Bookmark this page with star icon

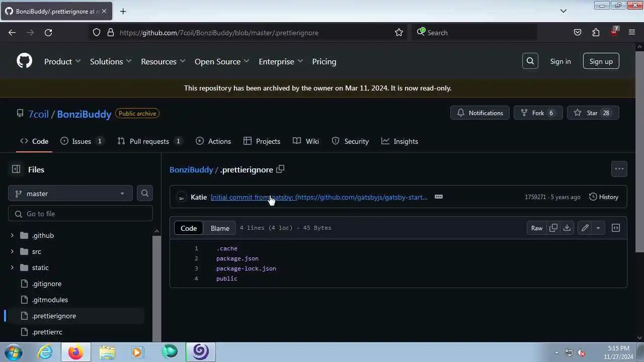click(399, 33)
